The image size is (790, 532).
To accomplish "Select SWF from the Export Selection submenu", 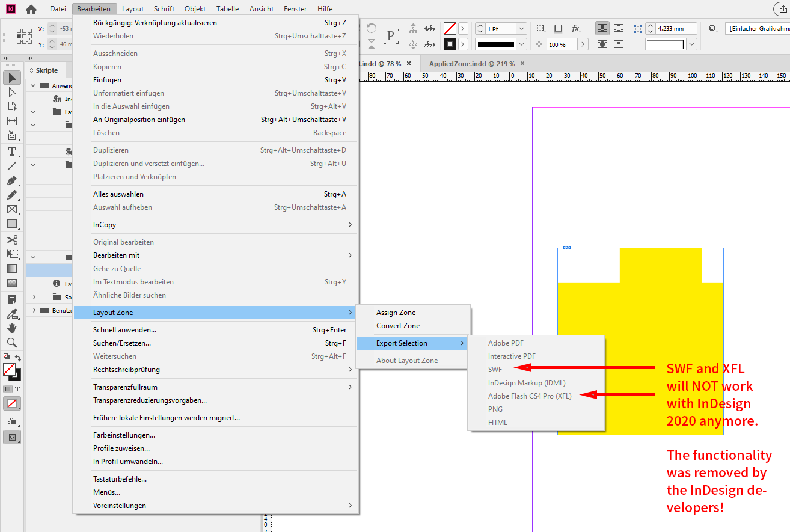I will click(x=496, y=370).
